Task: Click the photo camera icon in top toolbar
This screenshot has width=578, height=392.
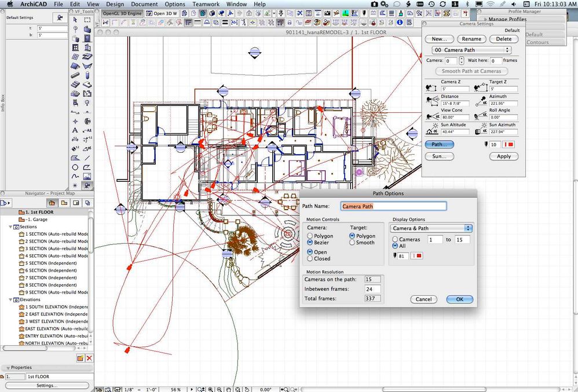Action: [x=327, y=13]
